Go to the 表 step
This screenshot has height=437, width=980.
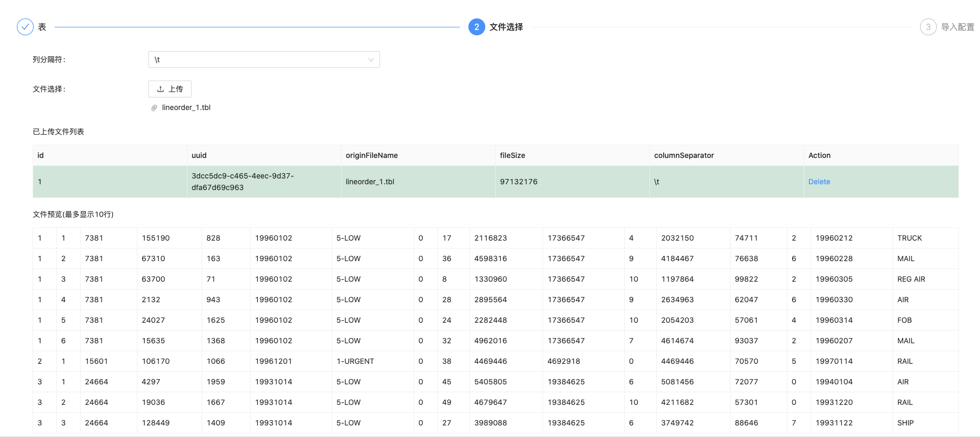(x=42, y=27)
